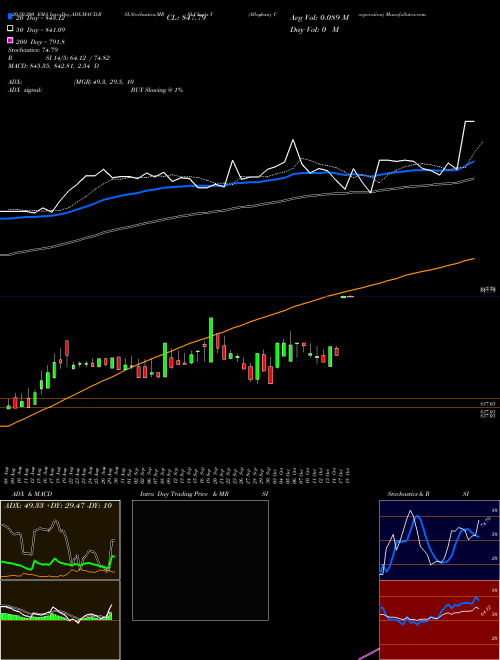Image resolution: width=500 pixels, height=660 pixels.
Task: Click the magenta 200 Day EMA legend swatch
Action: pyautogui.click(x=10, y=40)
